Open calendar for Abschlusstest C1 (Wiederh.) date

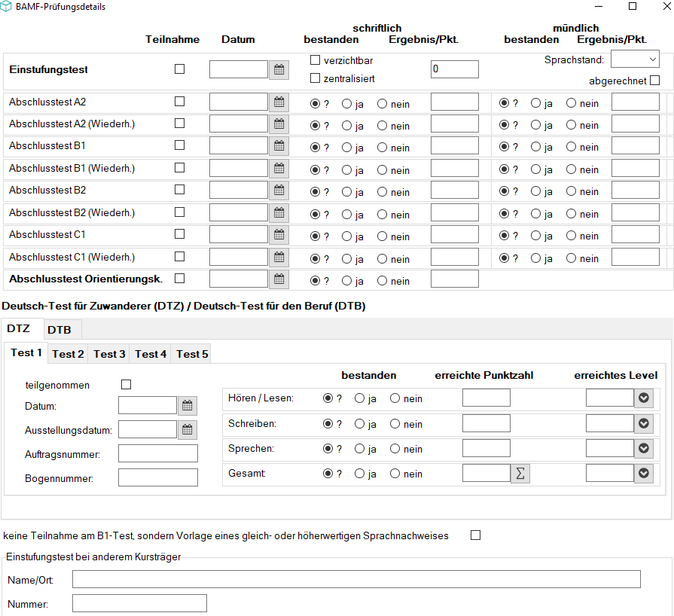[x=279, y=258]
